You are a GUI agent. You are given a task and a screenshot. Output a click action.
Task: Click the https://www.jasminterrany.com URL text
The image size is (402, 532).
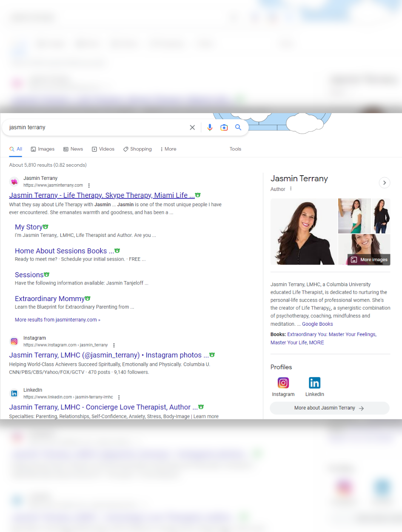53,185
